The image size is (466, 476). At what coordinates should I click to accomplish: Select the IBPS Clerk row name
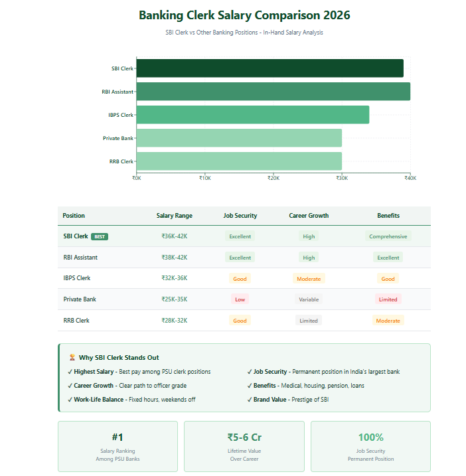click(x=77, y=278)
